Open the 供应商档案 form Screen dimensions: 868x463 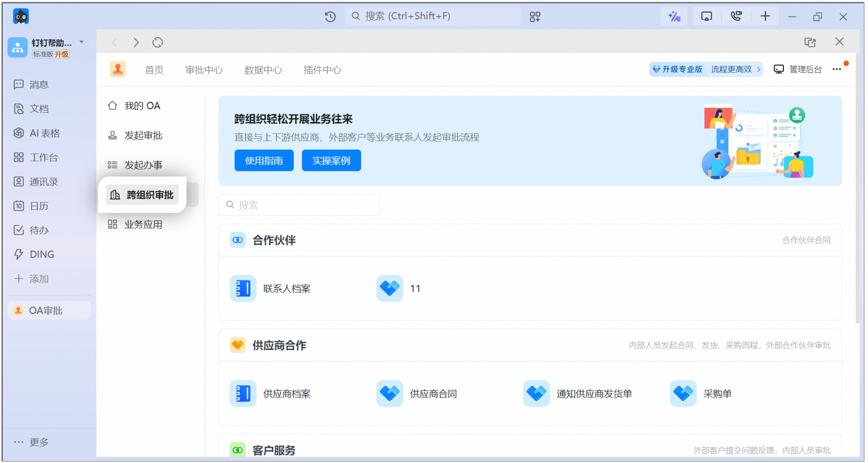click(x=270, y=394)
